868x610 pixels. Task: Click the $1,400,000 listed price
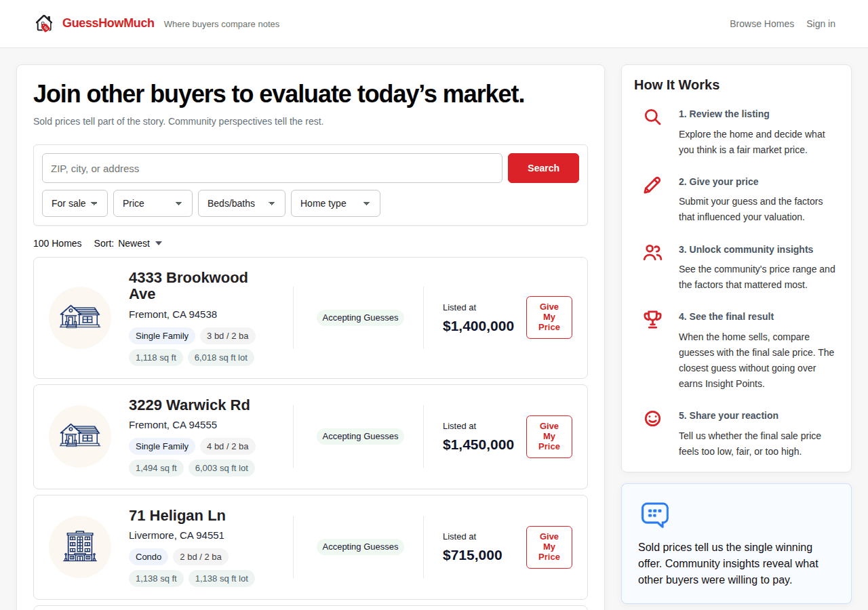[478, 326]
